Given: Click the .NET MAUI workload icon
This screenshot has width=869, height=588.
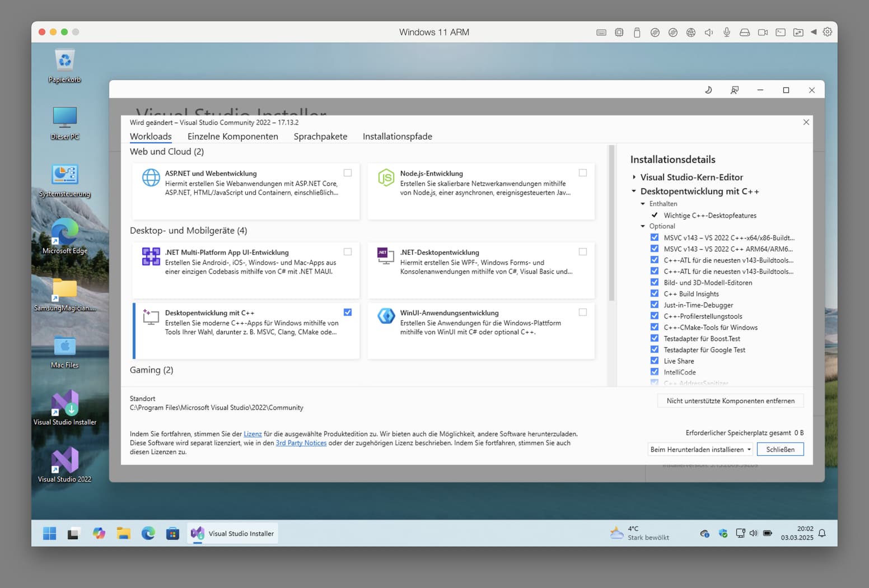Looking at the screenshot, I should [x=151, y=256].
